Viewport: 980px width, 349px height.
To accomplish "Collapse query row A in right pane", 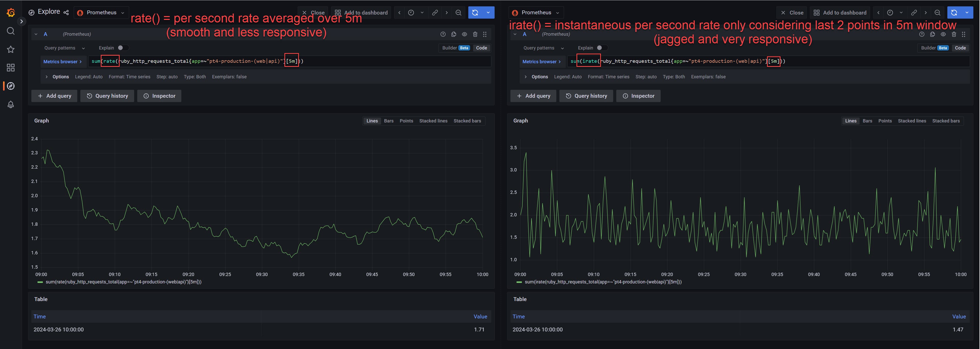I will pos(515,34).
